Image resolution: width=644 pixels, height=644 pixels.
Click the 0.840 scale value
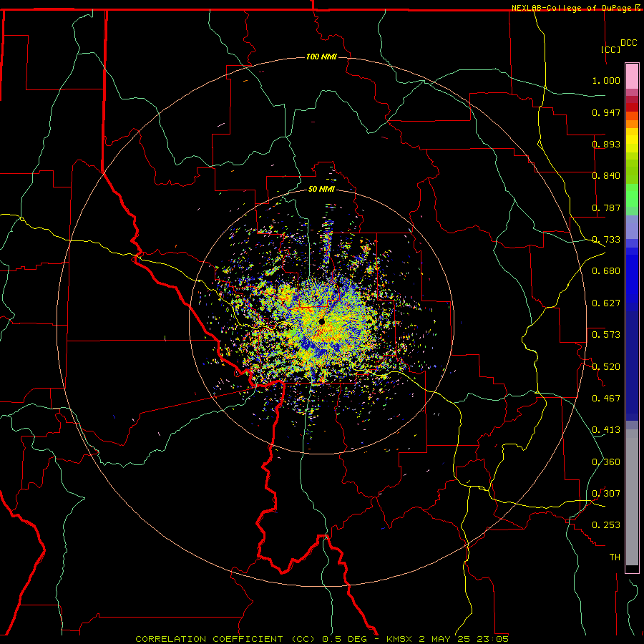606,176
